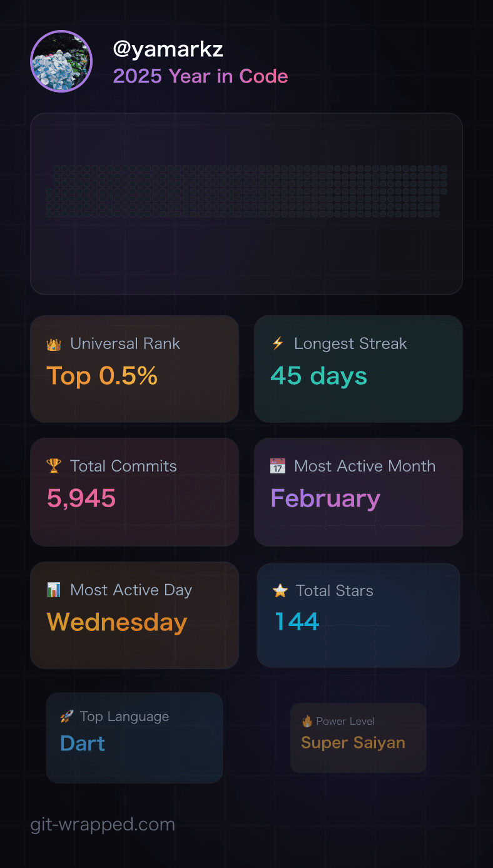Click the 2025 Year in Code heading
Viewport: 493px width, 868px height.
(x=200, y=76)
